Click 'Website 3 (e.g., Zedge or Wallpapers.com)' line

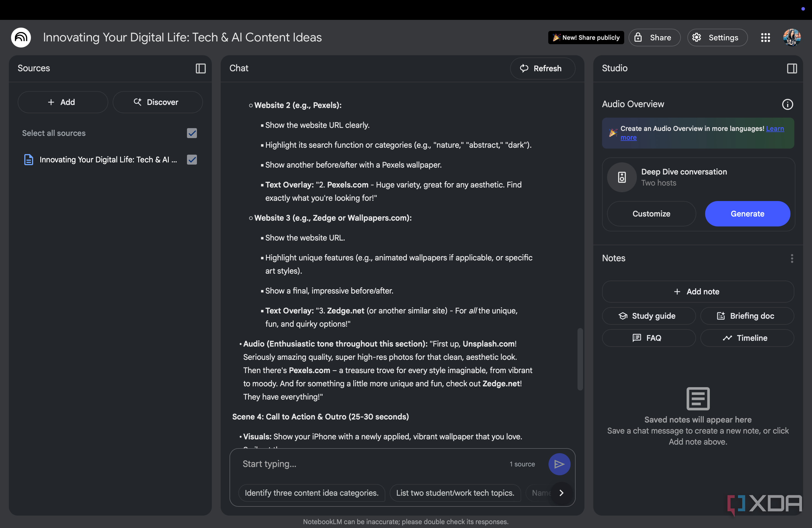click(x=333, y=218)
